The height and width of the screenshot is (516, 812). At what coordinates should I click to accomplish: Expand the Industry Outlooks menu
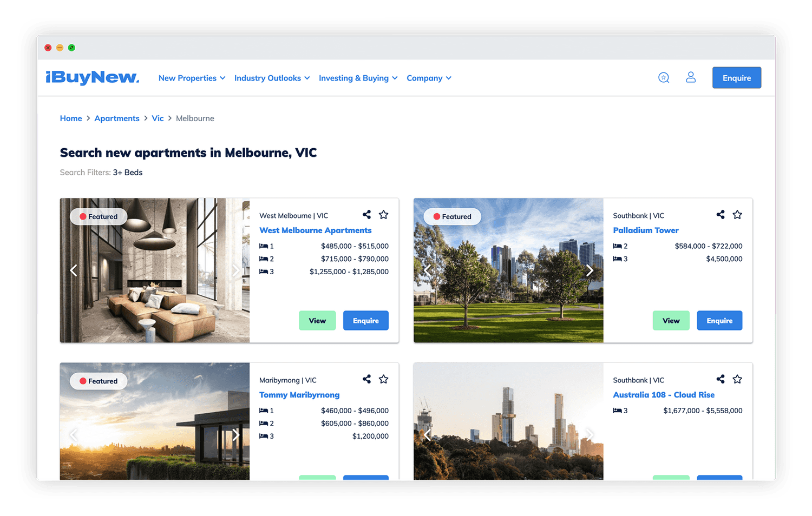[x=272, y=78]
